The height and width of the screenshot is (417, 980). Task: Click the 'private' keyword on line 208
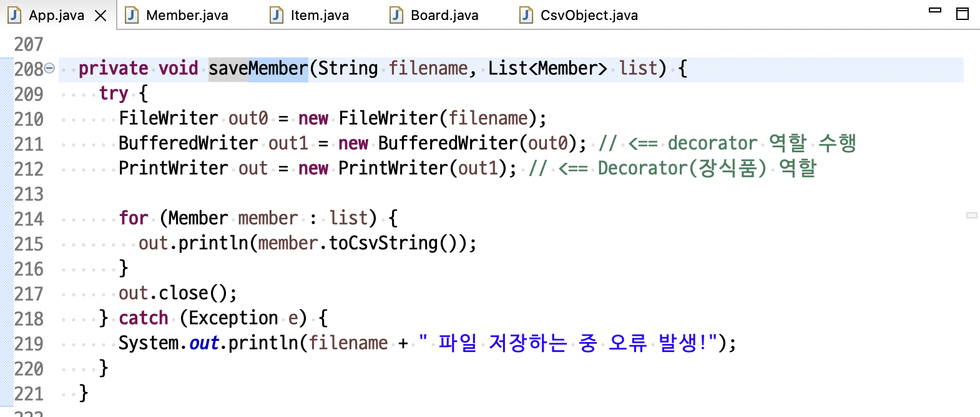click(x=114, y=68)
